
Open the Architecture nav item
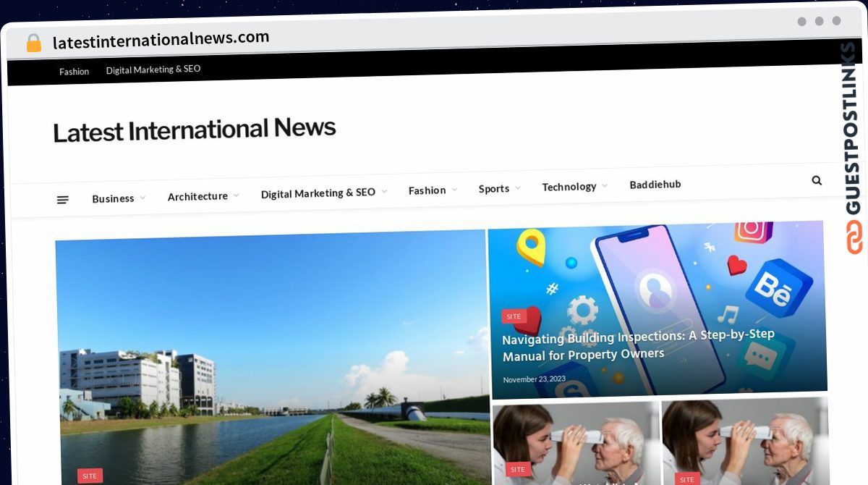point(197,196)
